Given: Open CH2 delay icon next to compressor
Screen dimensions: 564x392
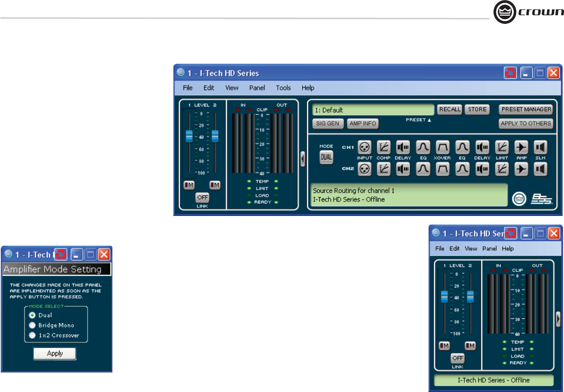Looking at the screenshot, I should (403, 169).
